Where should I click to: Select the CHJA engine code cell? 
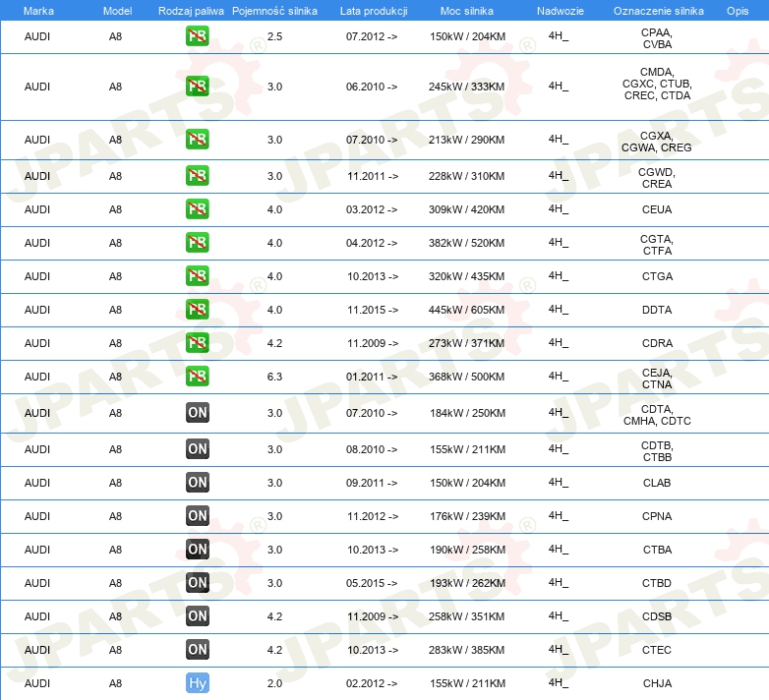tap(657, 683)
